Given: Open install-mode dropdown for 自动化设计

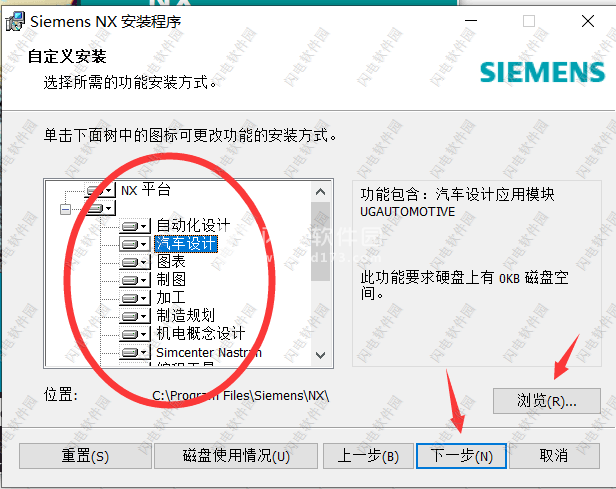Looking at the screenshot, I should coord(135,226).
